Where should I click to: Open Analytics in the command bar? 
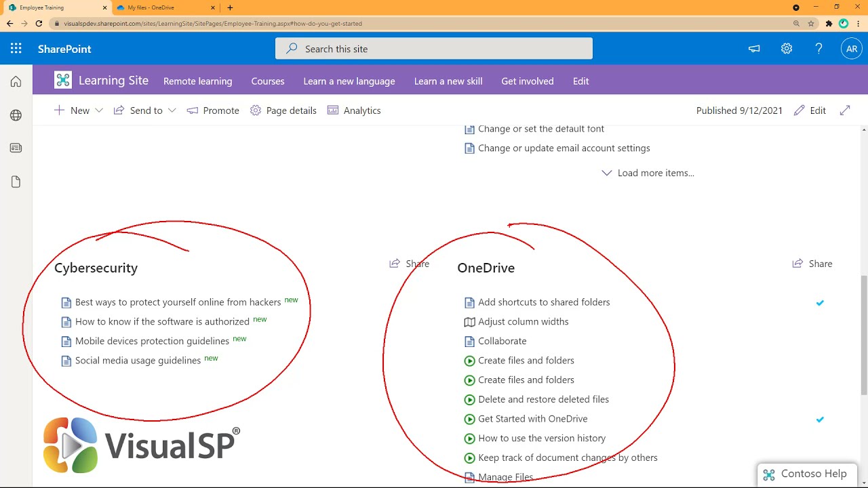coord(354,110)
